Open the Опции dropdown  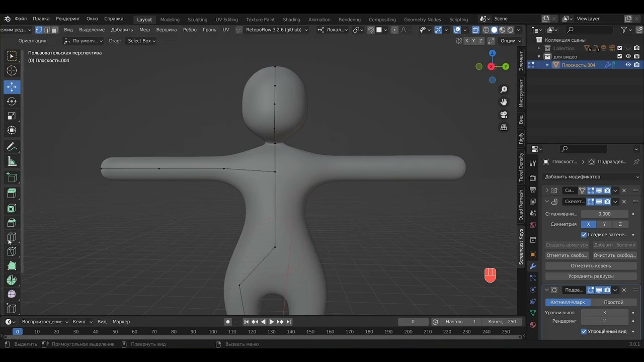point(511,41)
